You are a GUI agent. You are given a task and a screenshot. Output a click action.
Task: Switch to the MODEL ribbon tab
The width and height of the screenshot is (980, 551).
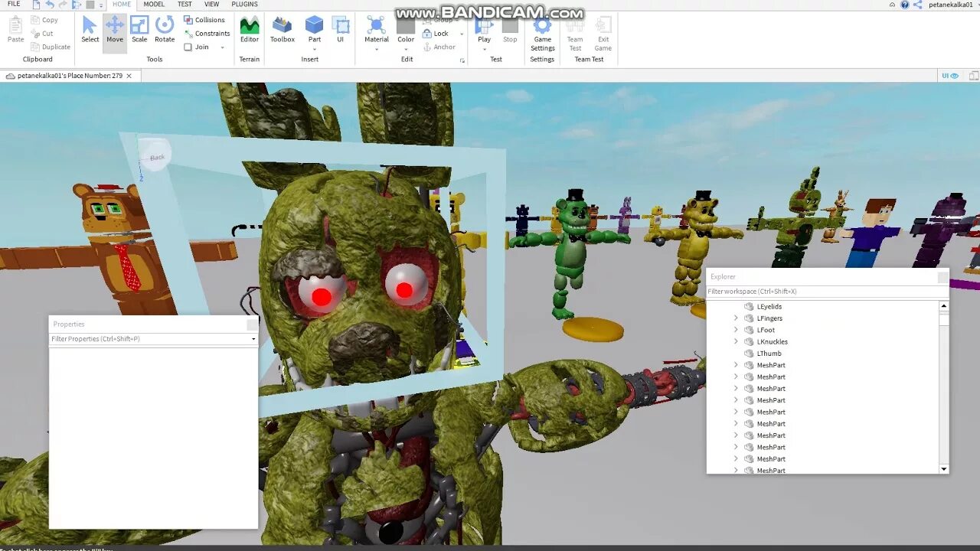154,5
